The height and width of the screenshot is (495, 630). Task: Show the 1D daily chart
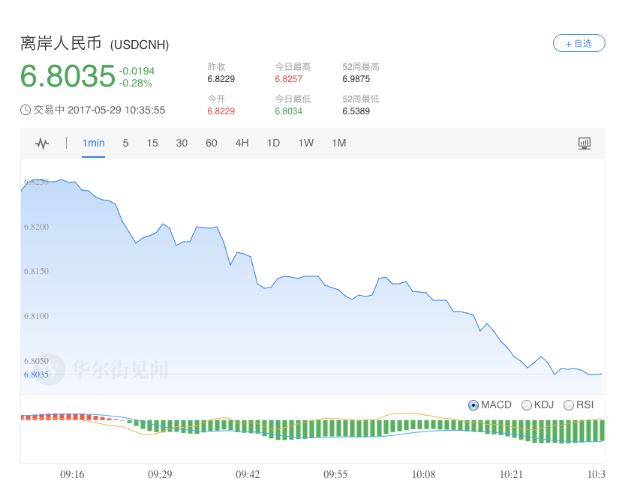[273, 143]
